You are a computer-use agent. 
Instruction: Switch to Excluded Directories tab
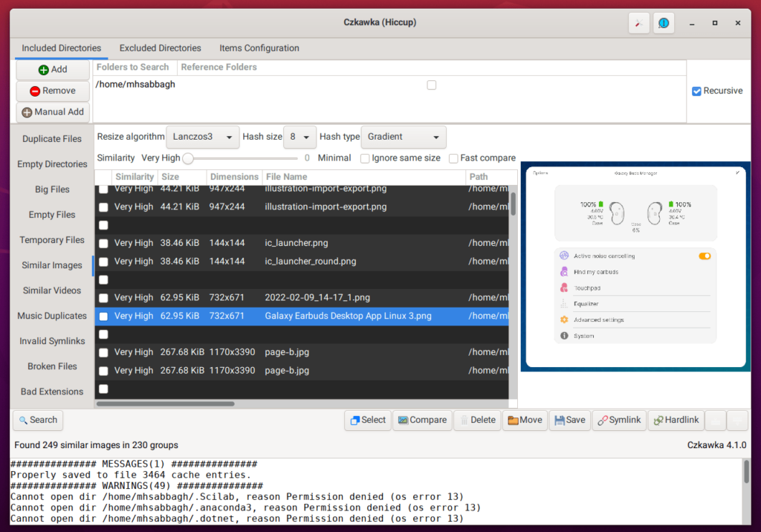click(161, 48)
